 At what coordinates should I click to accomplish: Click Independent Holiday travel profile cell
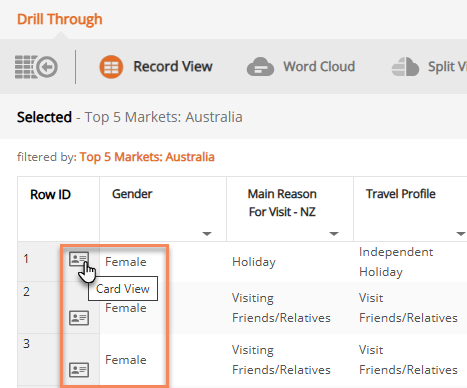coord(396,262)
